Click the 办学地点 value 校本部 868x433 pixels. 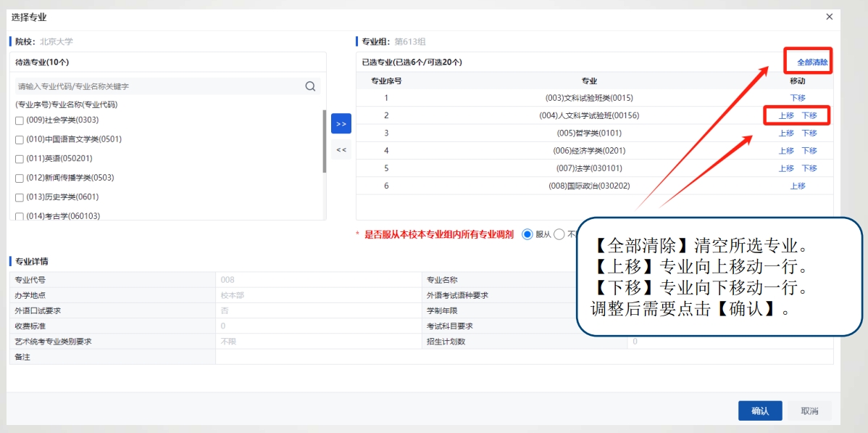(233, 295)
